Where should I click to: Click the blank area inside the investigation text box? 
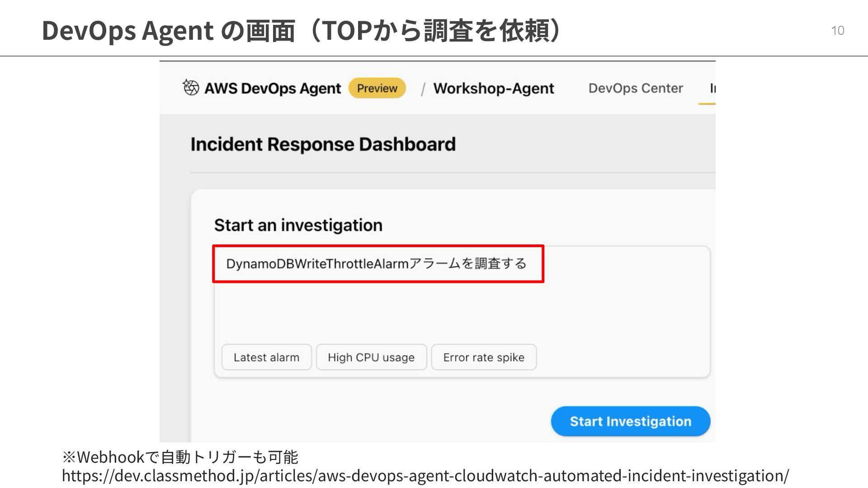pos(461,312)
